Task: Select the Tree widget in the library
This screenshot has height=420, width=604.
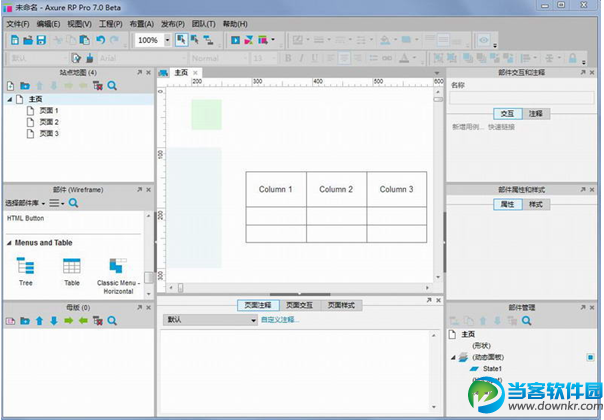Action: (x=25, y=266)
